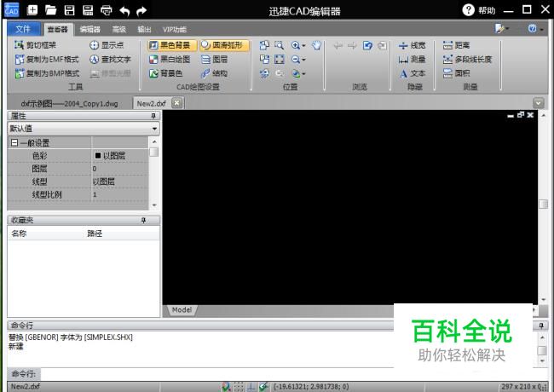This screenshot has width=554, height=392.
Task: Click the 帮助 (help) button
Action: pos(479,10)
